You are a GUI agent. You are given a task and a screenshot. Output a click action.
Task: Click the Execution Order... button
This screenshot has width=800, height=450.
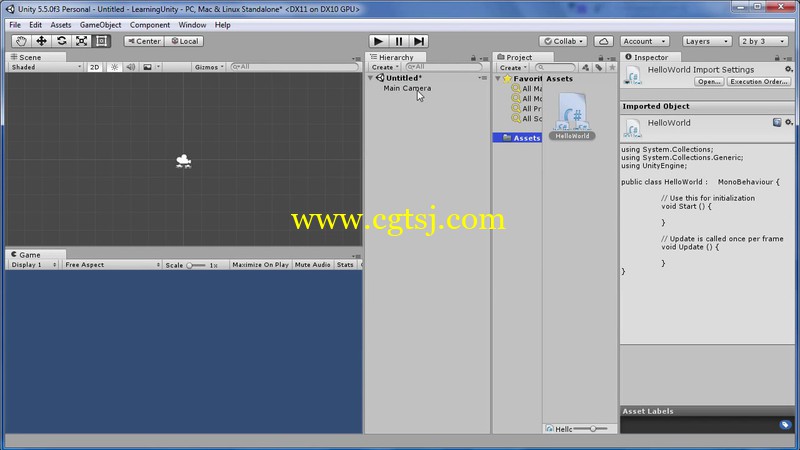[x=759, y=82]
